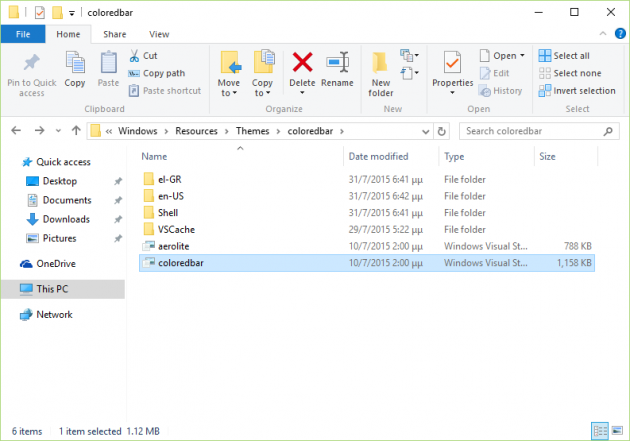Switch to the Home tab
This screenshot has height=441, width=630.
click(68, 34)
